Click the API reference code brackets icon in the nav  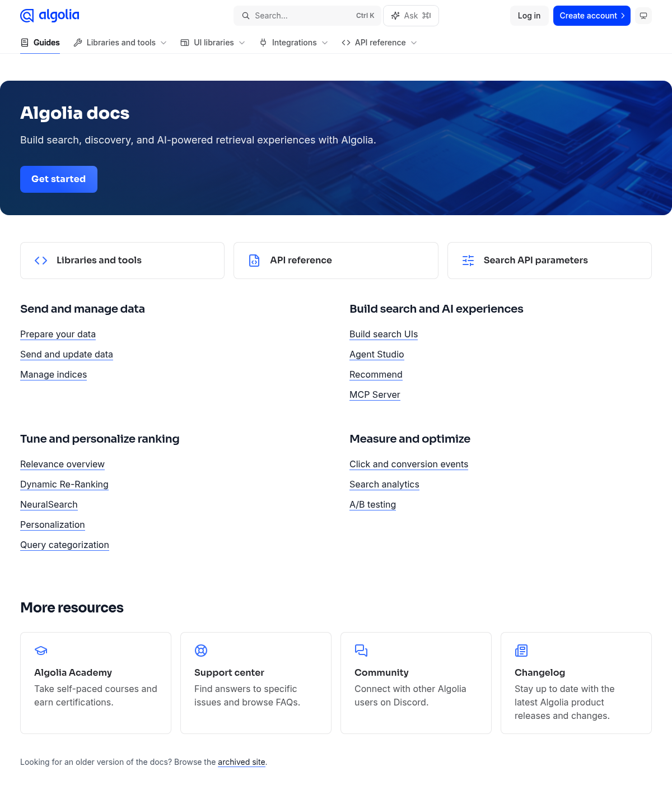click(346, 43)
